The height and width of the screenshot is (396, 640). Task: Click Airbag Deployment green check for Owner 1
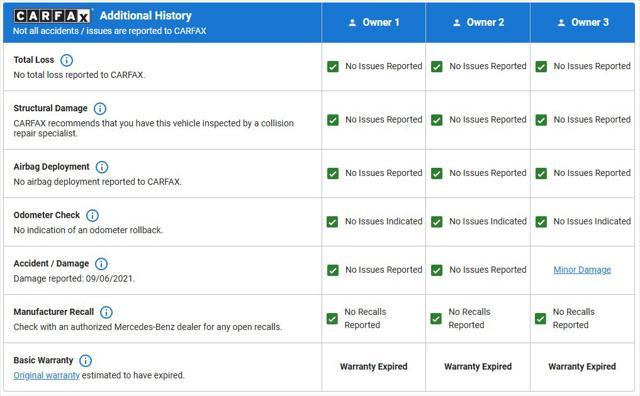(x=333, y=174)
